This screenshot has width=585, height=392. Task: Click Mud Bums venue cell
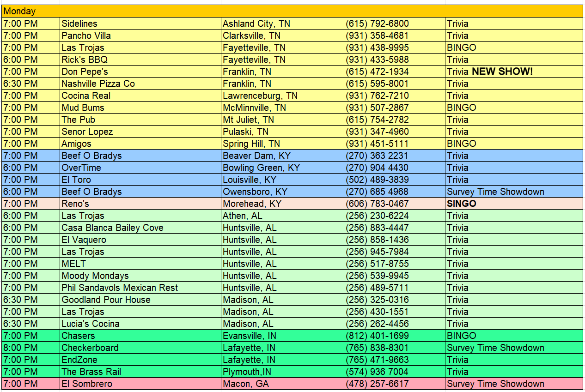coord(140,108)
